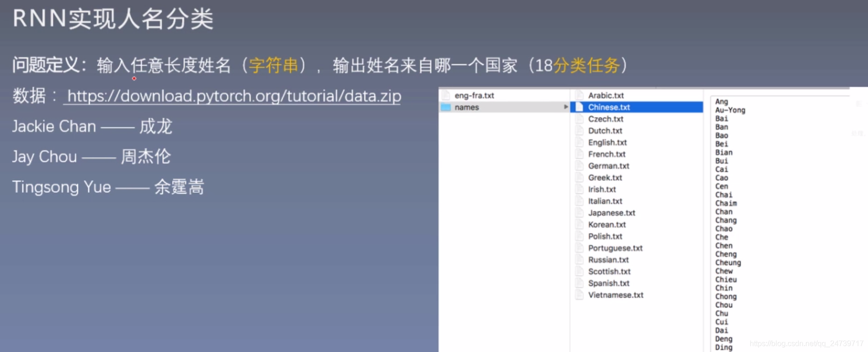Click the Russian.txt document icon
Screen dimensions: 868x352
pyautogui.click(x=579, y=260)
